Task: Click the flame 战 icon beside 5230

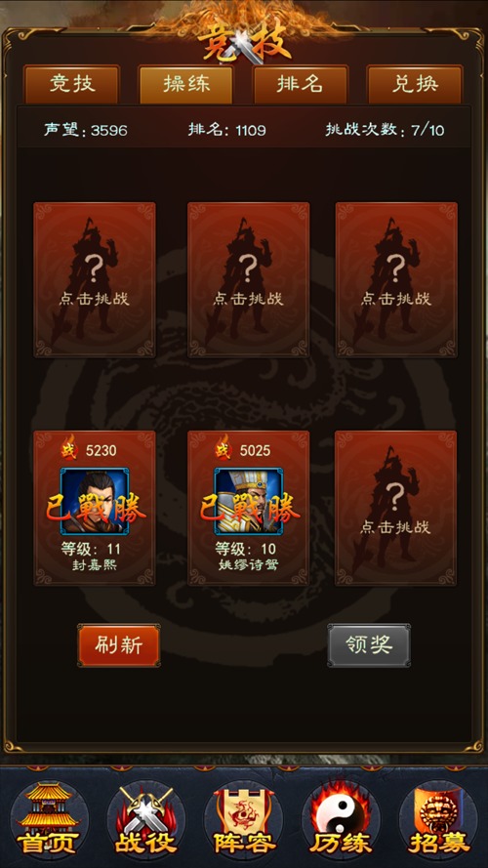Action: (x=68, y=449)
